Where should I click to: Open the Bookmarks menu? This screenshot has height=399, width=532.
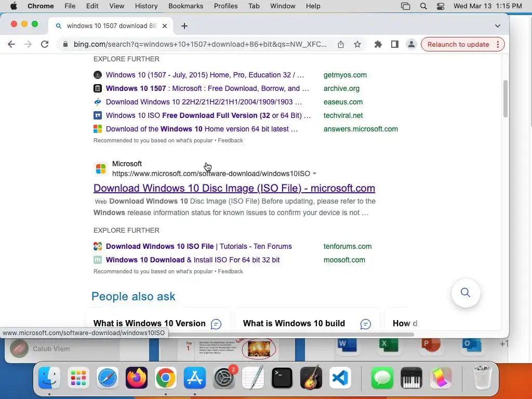click(185, 6)
